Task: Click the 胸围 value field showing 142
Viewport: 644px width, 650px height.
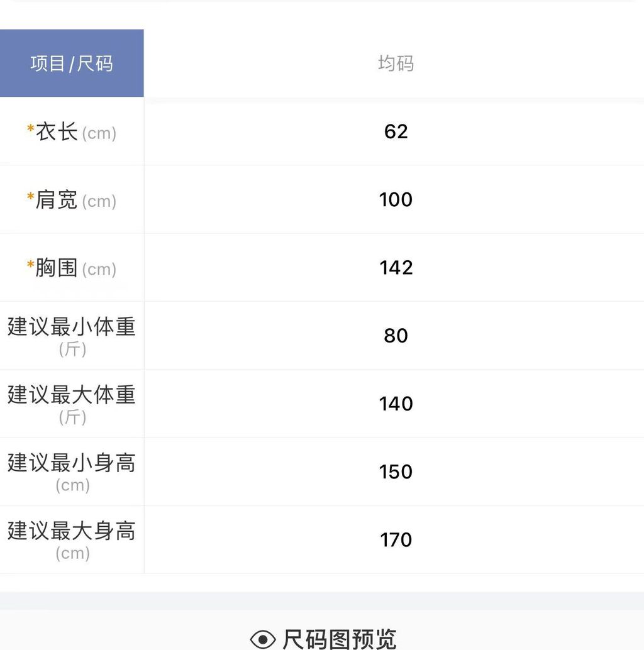Action: (396, 268)
